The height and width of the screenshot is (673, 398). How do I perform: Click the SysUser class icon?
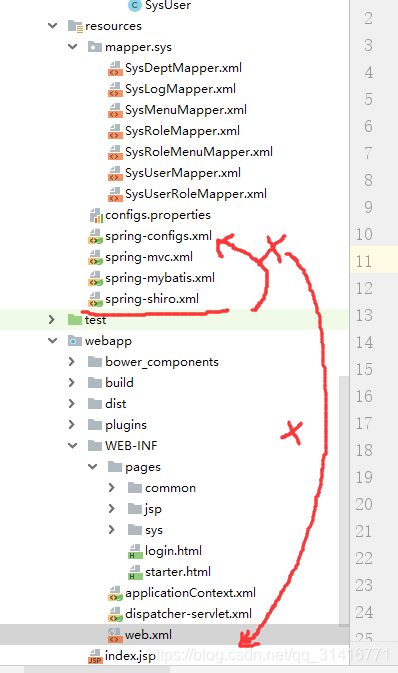[x=135, y=5]
